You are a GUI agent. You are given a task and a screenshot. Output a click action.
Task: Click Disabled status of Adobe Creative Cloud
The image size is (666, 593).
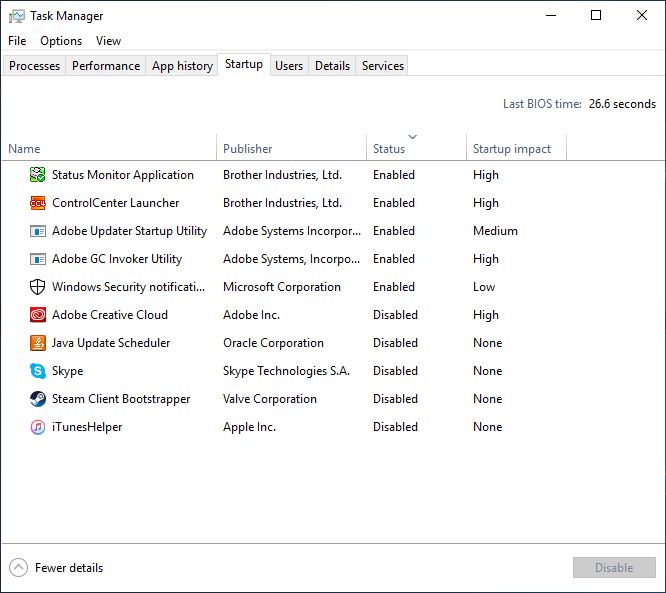[395, 315]
